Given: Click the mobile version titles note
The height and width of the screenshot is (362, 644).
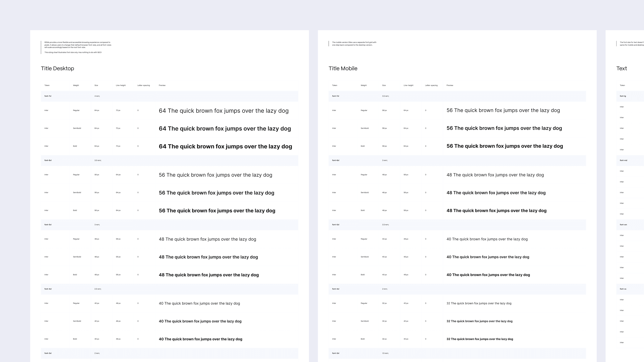Looking at the screenshot, I should pyautogui.click(x=354, y=44).
